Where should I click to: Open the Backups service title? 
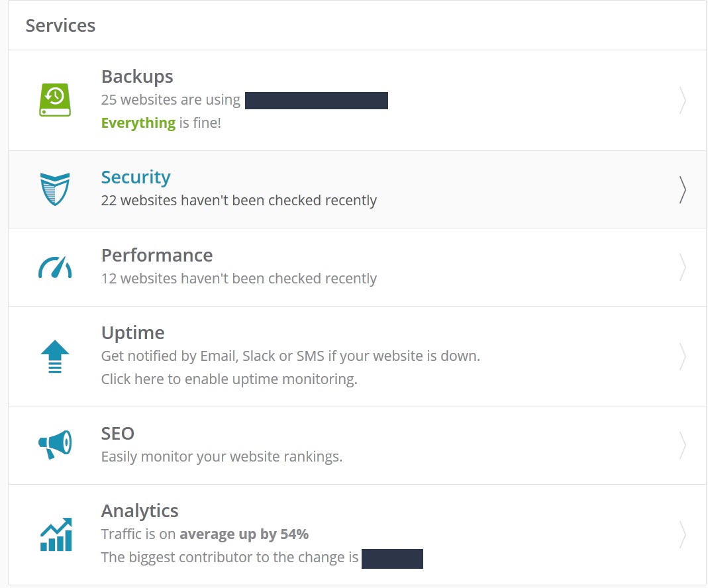point(137,77)
